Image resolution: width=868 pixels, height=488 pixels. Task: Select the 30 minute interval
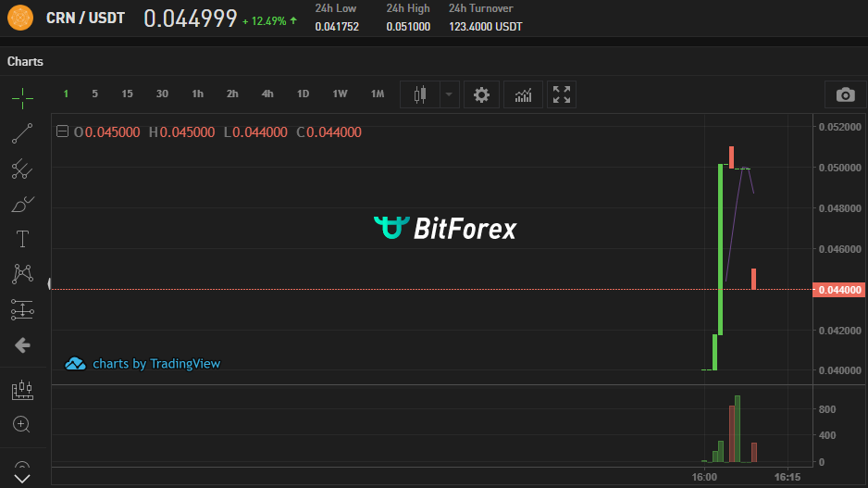coord(162,94)
